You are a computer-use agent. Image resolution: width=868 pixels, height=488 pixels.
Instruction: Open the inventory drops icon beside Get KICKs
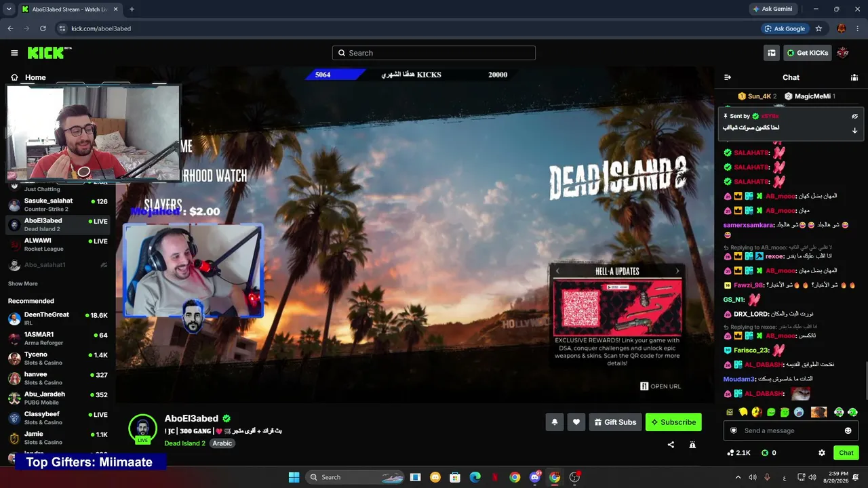pyautogui.click(x=772, y=53)
